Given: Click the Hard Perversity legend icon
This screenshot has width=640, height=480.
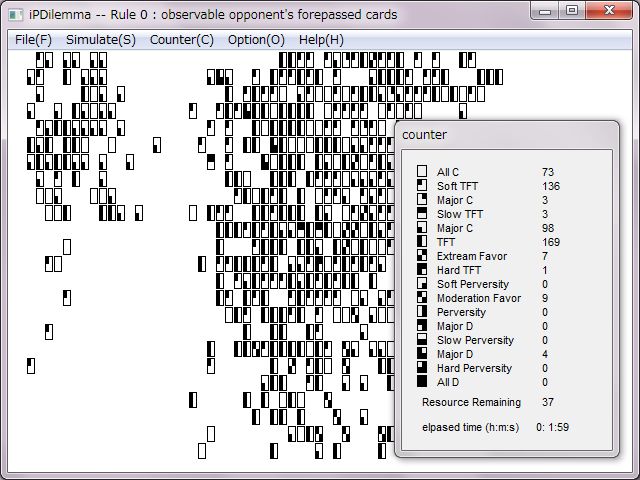Looking at the screenshot, I should (x=422, y=367).
